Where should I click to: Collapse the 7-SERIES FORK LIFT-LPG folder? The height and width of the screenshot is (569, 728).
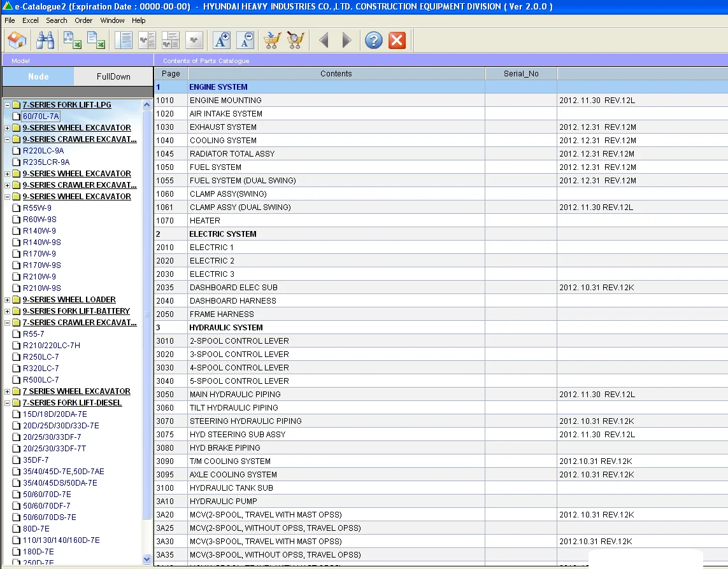[x=8, y=105]
